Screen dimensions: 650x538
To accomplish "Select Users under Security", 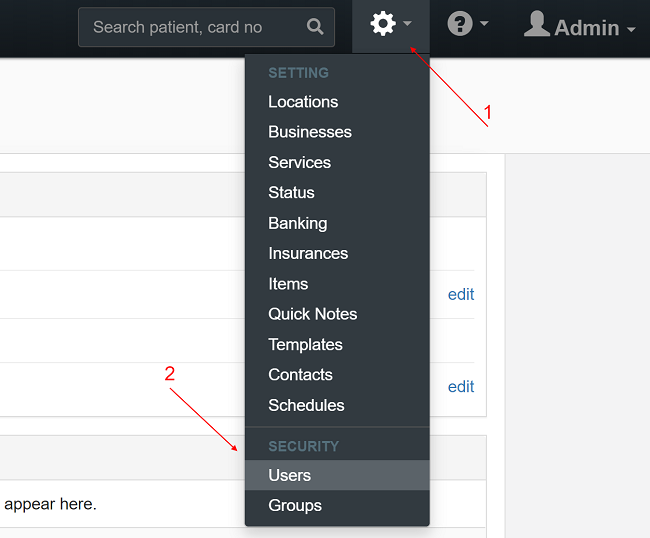I will 289,475.
